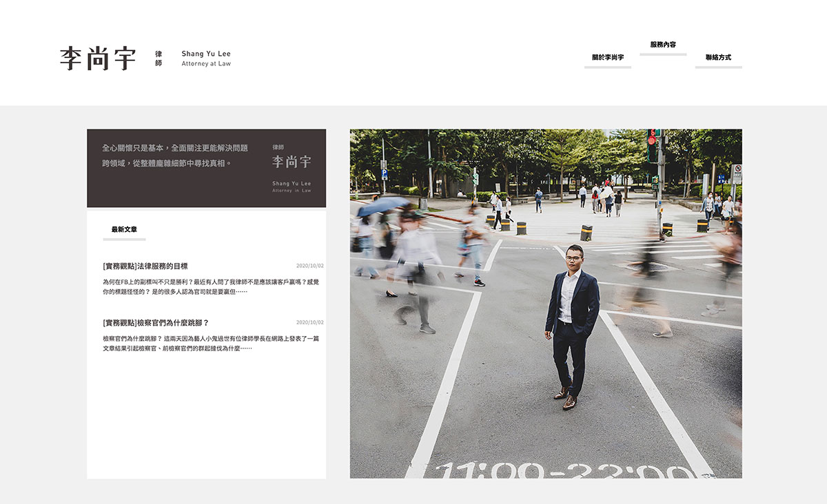The image size is (827, 504).
Task: Click slogan 跨領域，從整體龐雜細節中尋找真相。
Action: pos(167,164)
